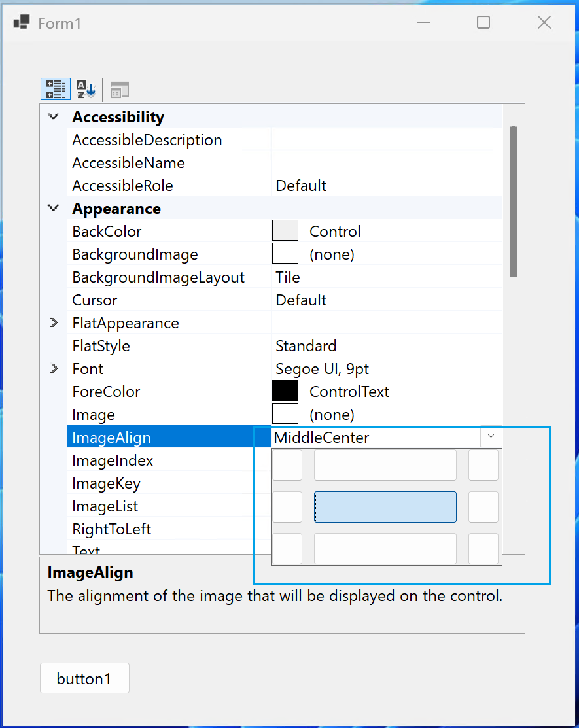Expand the Font property

(x=53, y=368)
